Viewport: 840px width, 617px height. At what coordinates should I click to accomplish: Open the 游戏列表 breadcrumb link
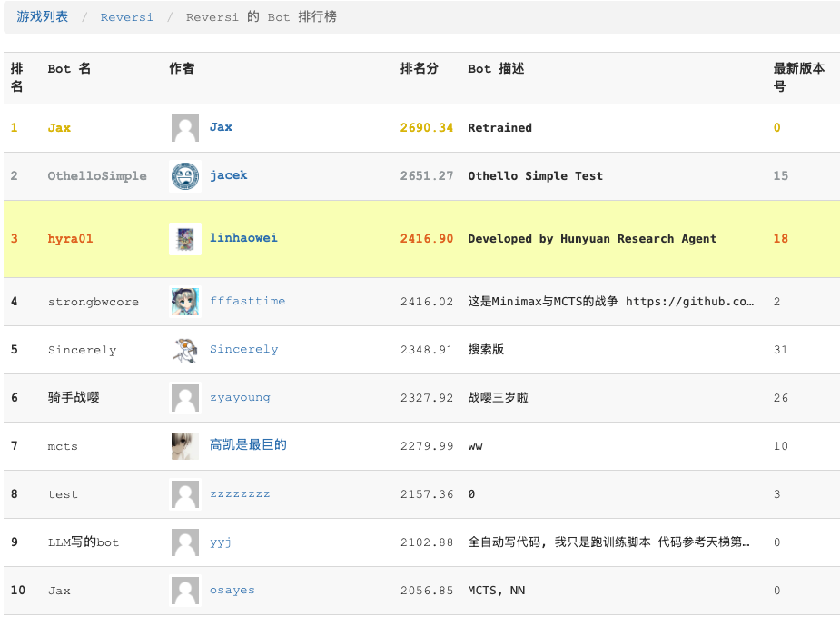pos(43,16)
